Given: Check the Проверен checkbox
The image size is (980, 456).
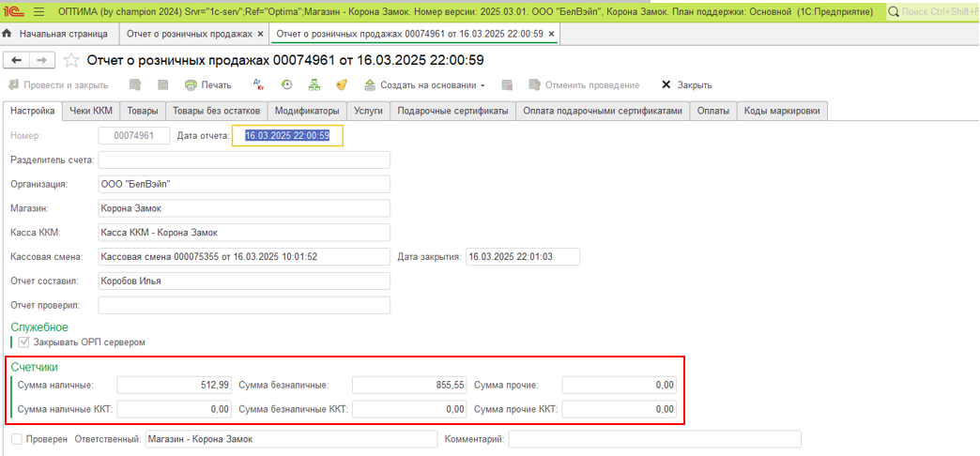Looking at the screenshot, I should 16,439.
